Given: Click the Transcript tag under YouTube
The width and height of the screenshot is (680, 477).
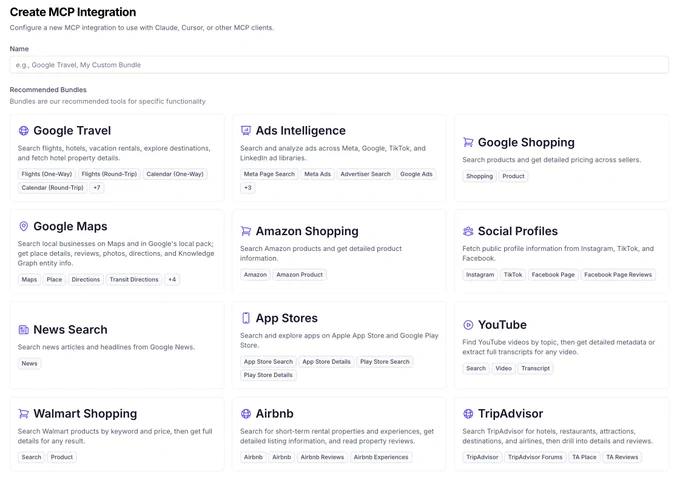Looking at the screenshot, I should click(x=535, y=368).
